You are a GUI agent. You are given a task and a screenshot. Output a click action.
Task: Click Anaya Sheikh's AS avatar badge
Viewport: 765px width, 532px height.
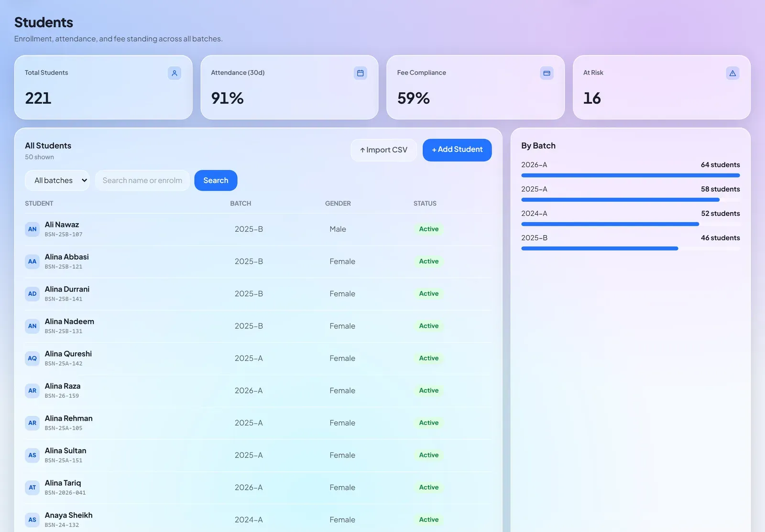coord(32,520)
